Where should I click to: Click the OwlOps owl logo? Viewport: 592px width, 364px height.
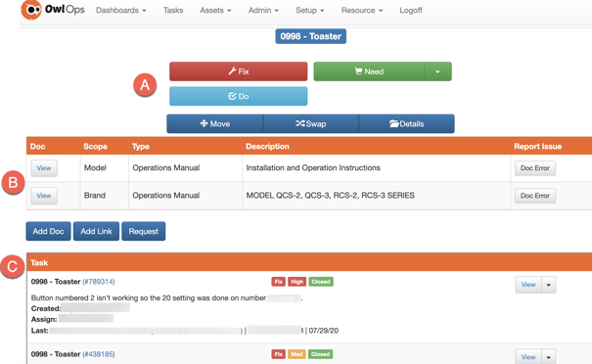pyautogui.click(x=31, y=10)
